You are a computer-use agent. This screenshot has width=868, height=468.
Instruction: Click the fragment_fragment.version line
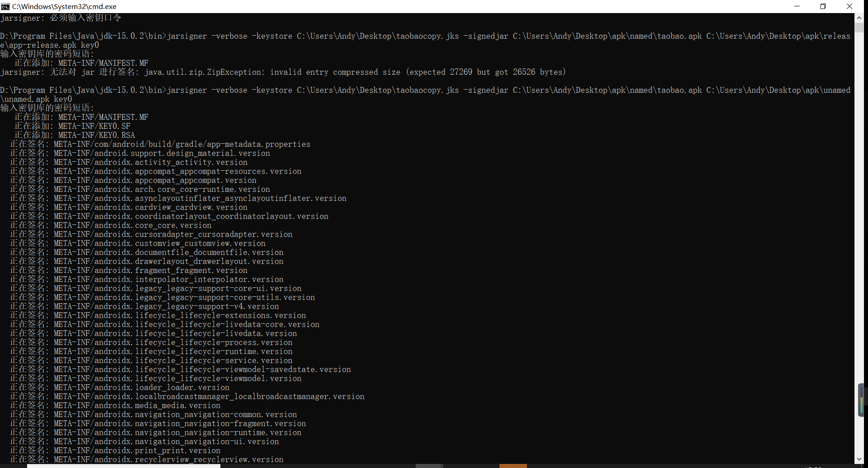tap(129, 270)
